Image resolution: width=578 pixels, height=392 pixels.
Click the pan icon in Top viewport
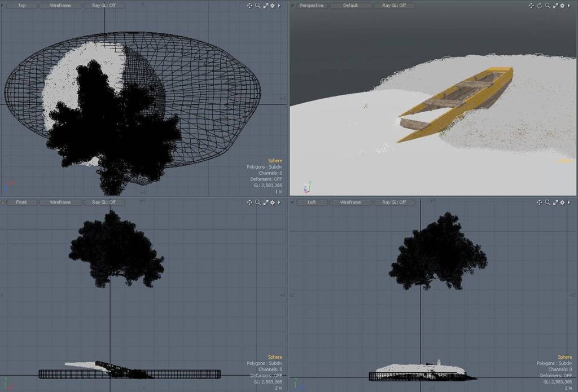pos(249,6)
